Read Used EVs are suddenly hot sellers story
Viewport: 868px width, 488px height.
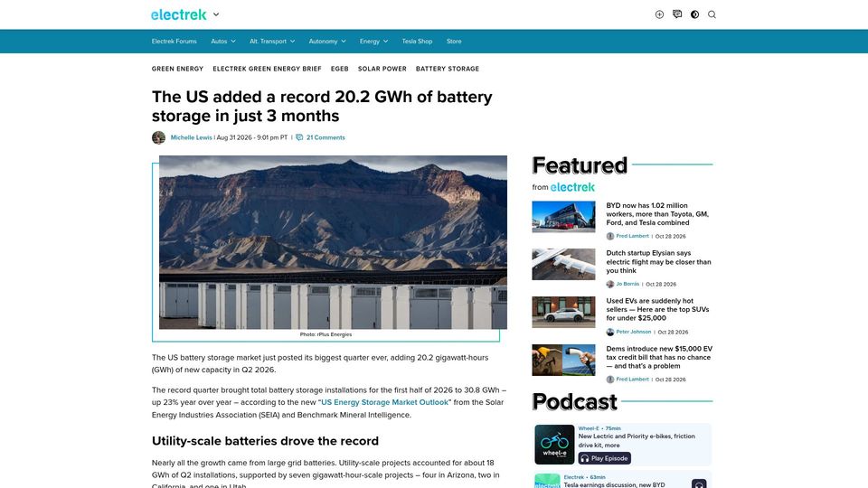(657, 309)
